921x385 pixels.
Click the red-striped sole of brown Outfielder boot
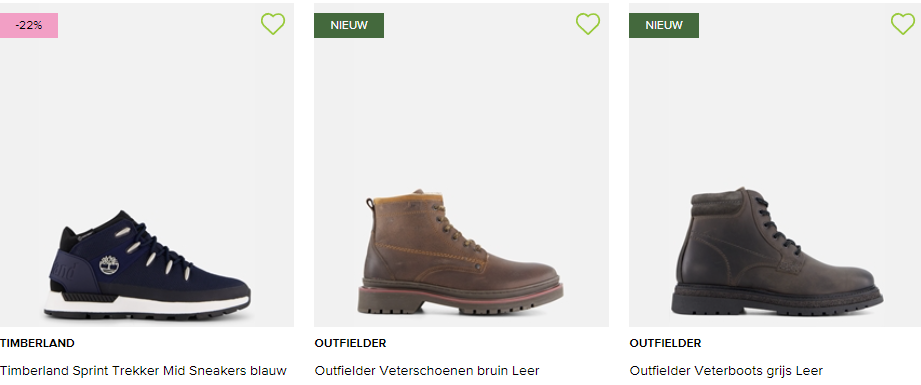coord(460,296)
